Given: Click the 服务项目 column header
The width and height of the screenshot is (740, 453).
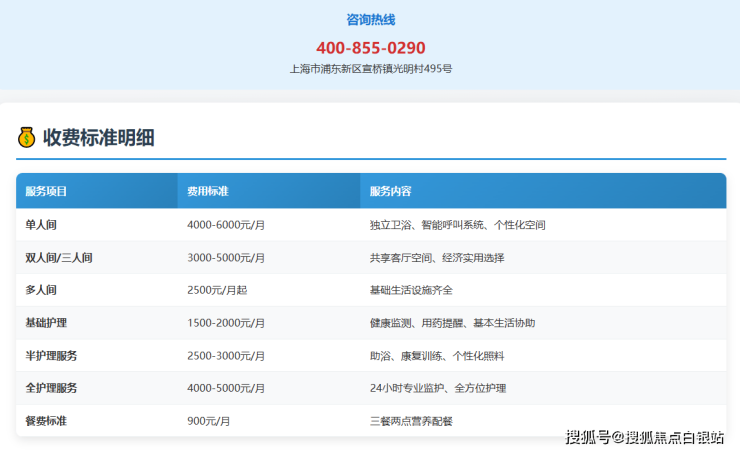Looking at the screenshot, I should coord(46,191).
